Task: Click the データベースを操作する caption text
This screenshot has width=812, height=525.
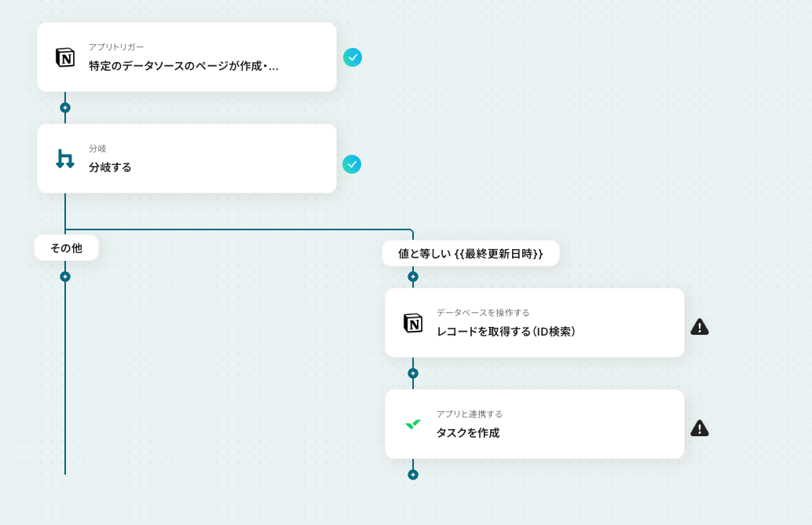Action: coord(483,313)
